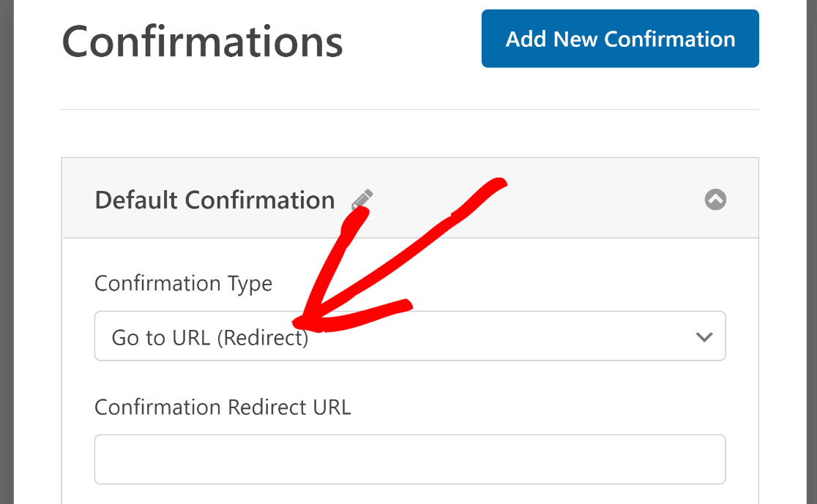This screenshot has height=504, width=817.
Task: Click the collapse arrow icon on Default Confirmation
Action: click(x=715, y=199)
